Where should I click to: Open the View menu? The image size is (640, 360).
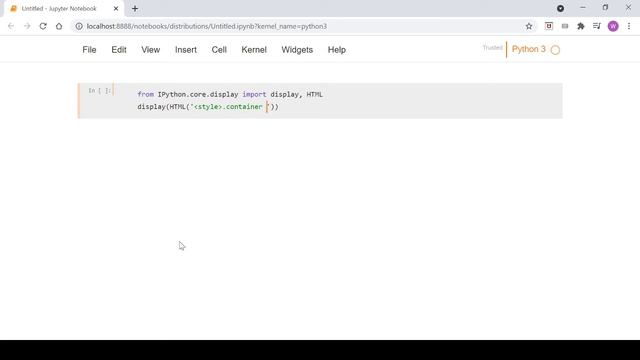click(x=151, y=50)
